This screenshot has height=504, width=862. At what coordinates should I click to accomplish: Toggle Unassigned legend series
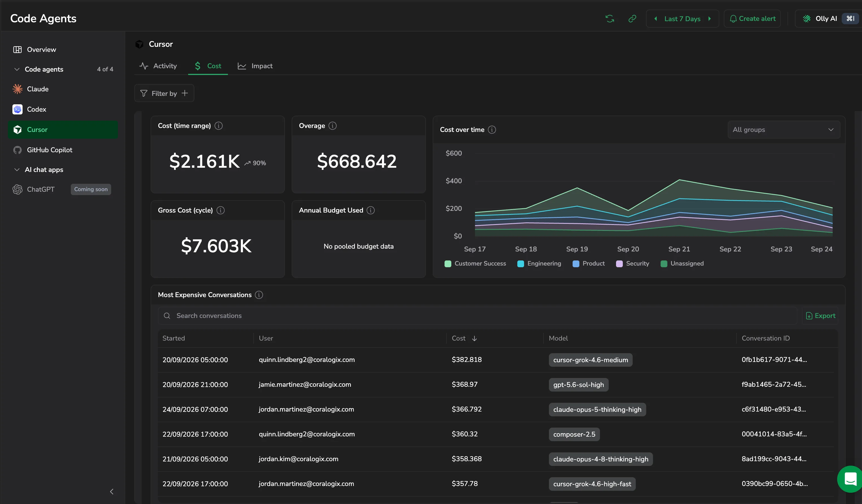click(682, 264)
